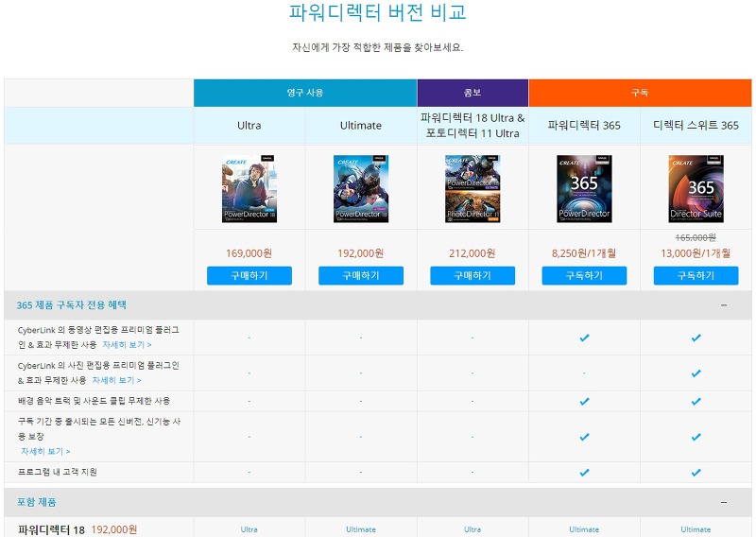Click the 파워디렉터 18 row label in 포함 제품
Viewport: 756px width, 537px height.
click(x=51, y=529)
